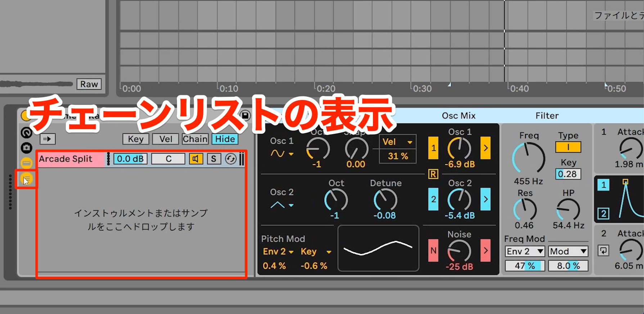The image size is (644, 314).
Task: Click the 8.0 % freq mod amount field
Action: point(568,266)
